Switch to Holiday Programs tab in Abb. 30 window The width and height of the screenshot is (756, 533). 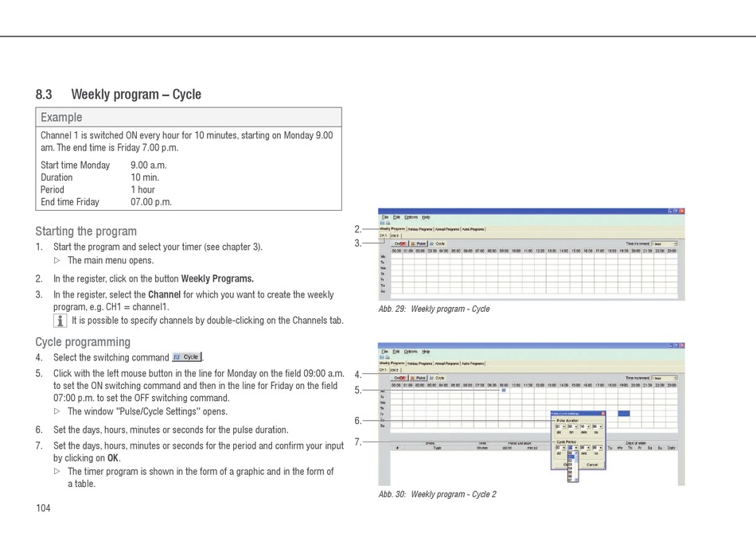click(x=420, y=364)
